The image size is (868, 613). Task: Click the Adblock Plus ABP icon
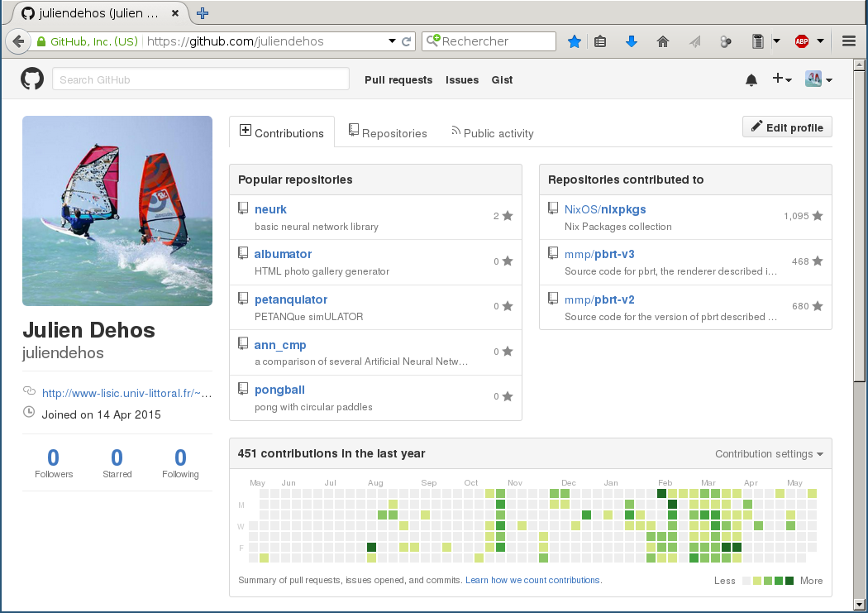(802, 41)
